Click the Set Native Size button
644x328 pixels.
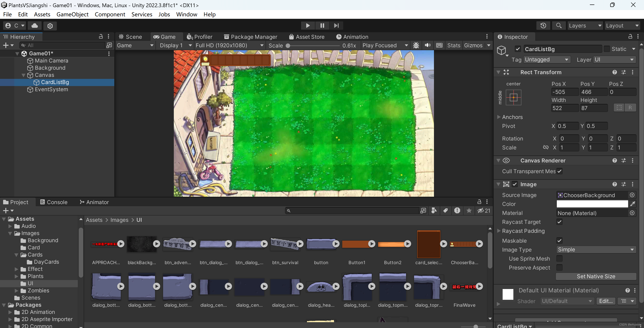pyautogui.click(x=595, y=276)
